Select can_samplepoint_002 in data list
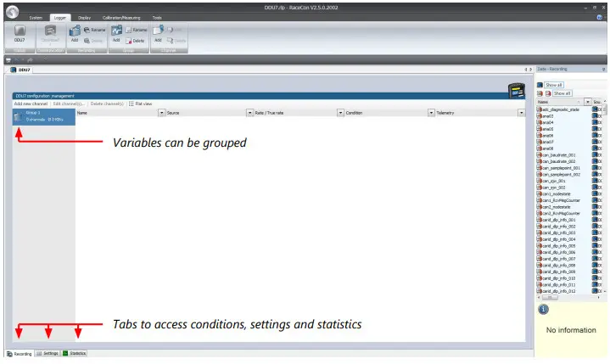Screen dimensions: 610x364 tap(561, 175)
